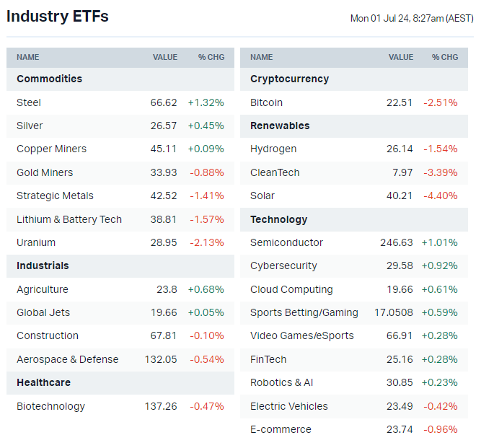Select the Biotechnology ETF row
Screen dimensions: 481x448
[50, 406]
